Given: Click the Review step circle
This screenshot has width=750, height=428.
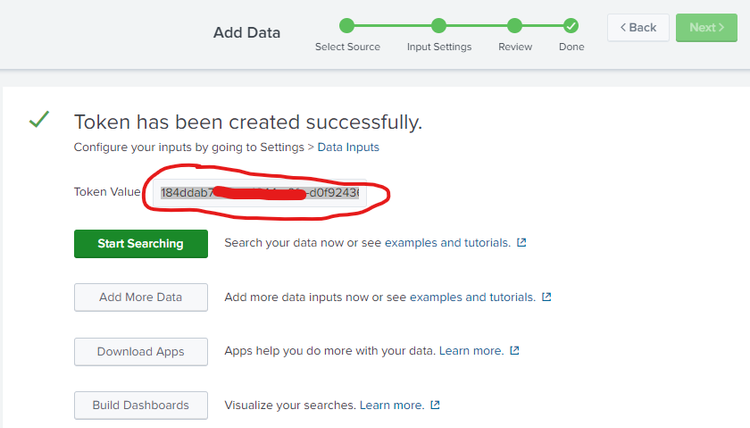Looking at the screenshot, I should [x=515, y=26].
